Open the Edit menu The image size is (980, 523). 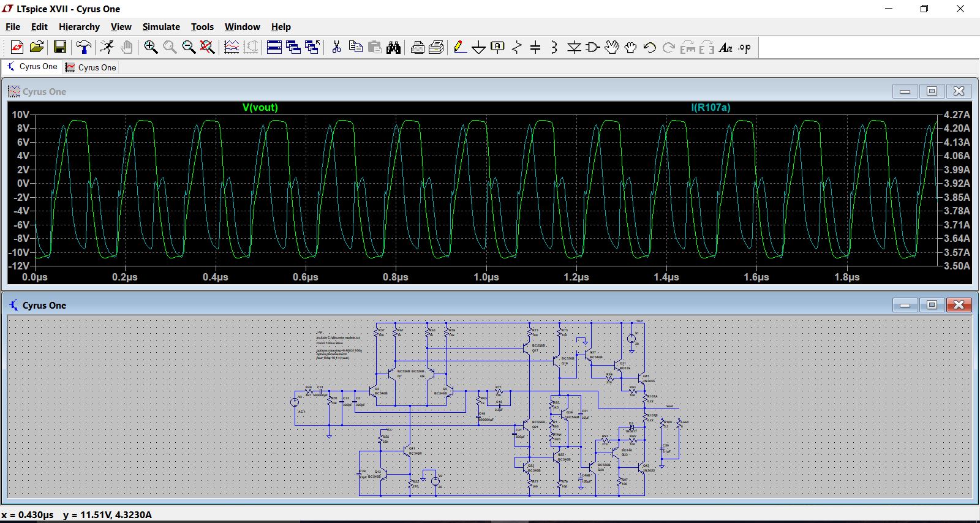click(39, 27)
